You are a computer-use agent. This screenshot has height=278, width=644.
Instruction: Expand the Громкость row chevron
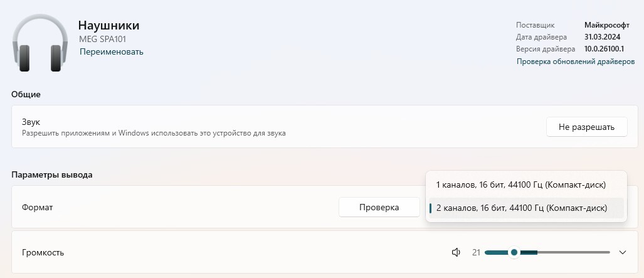coord(623,252)
